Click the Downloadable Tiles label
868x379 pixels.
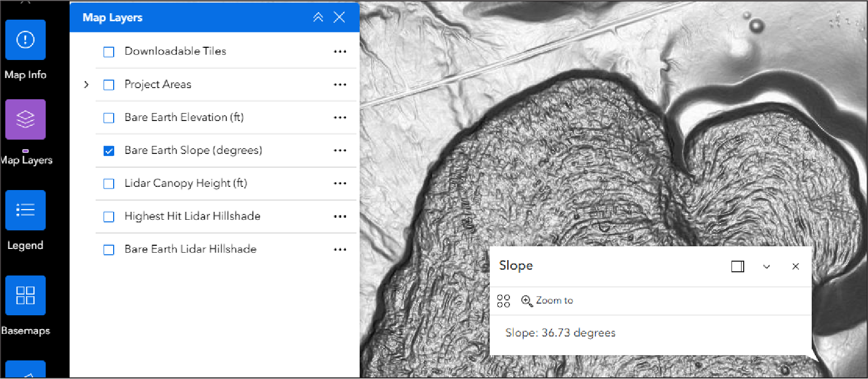[x=175, y=51]
